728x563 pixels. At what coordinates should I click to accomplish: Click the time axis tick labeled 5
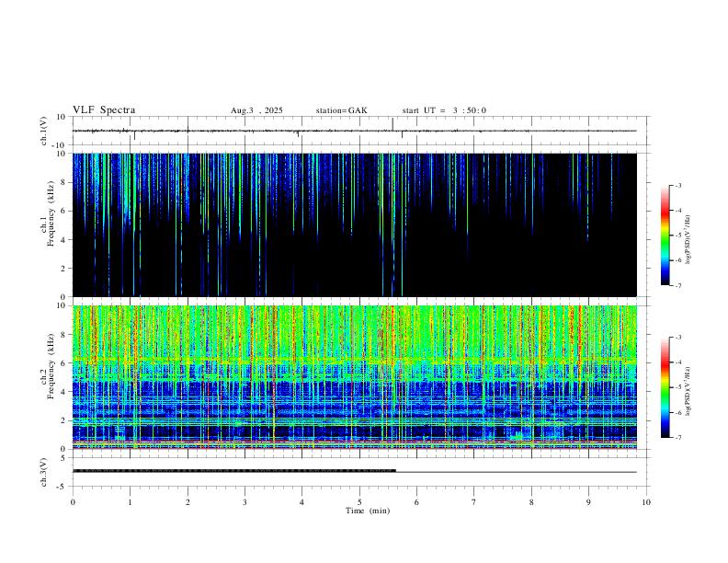click(x=359, y=502)
